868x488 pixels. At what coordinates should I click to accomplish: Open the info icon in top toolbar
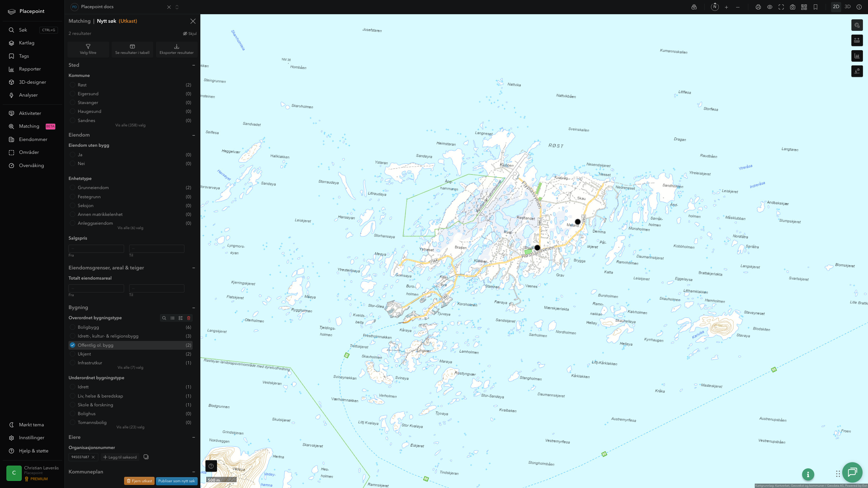pyautogui.click(x=859, y=7)
